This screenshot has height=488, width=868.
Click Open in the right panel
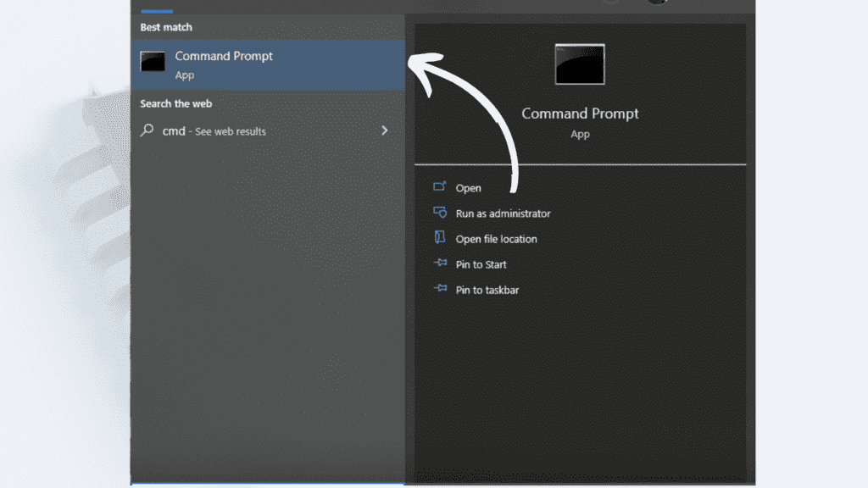pos(468,188)
